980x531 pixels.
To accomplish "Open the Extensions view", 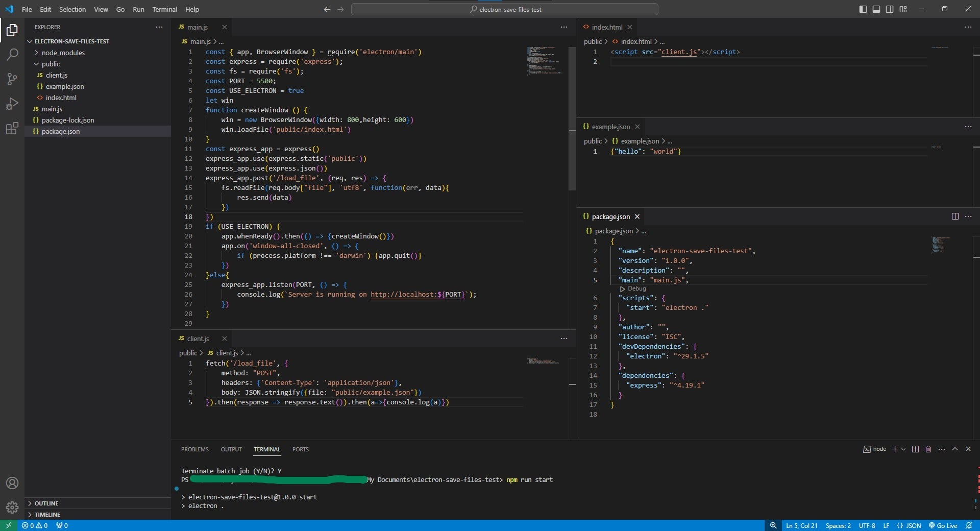I will pyautogui.click(x=12, y=128).
